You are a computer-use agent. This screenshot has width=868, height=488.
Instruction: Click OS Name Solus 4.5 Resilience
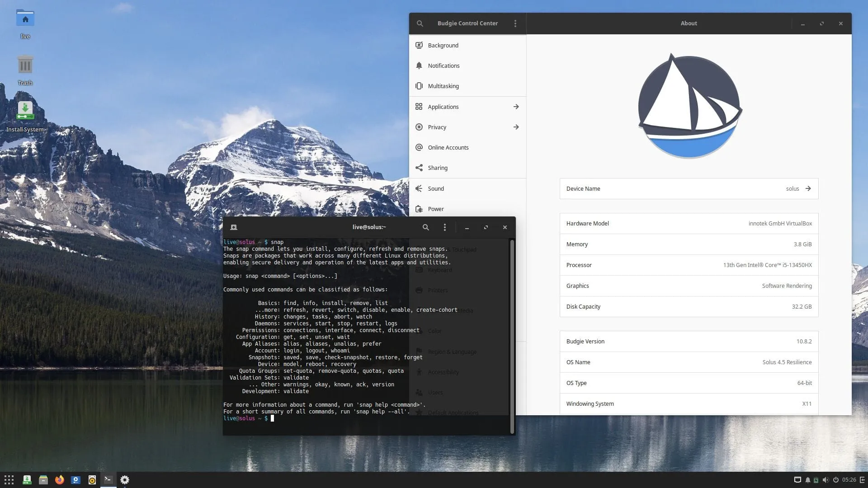click(x=689, y=362)
